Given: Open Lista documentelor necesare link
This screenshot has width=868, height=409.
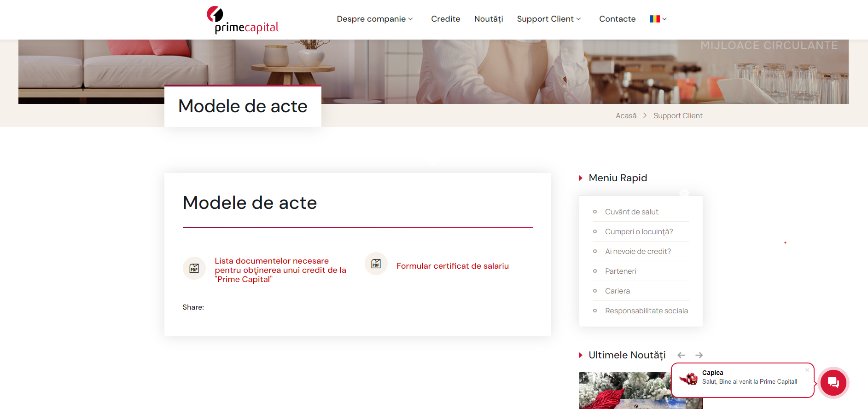Looking at the screenshot, I should point(280,270).
